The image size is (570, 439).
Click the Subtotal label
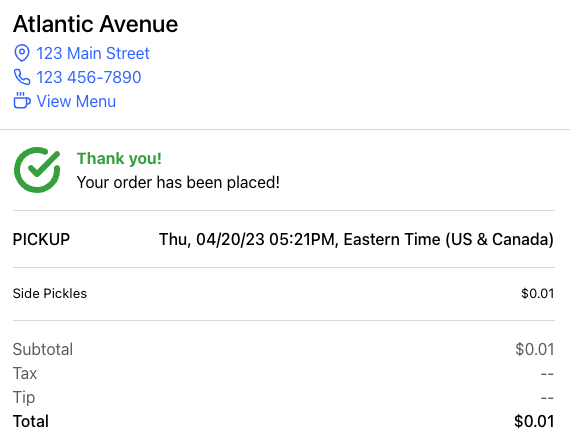click(x=43, y=349)
